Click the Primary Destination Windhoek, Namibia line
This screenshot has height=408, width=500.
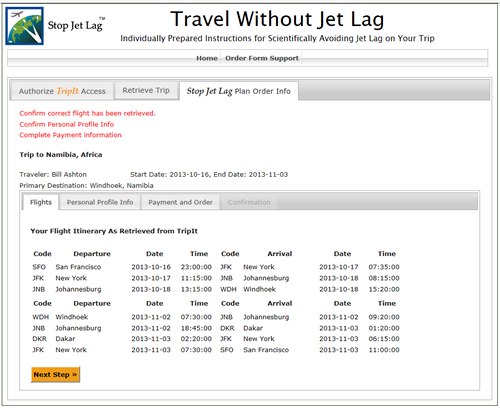click(x=86, y=186)
